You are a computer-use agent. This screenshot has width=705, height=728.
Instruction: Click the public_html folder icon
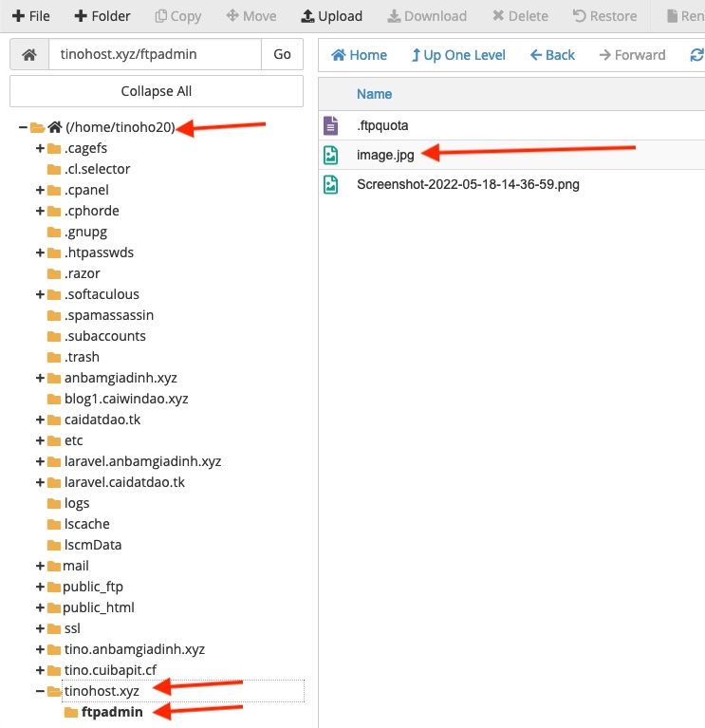[x=54, y=608]
